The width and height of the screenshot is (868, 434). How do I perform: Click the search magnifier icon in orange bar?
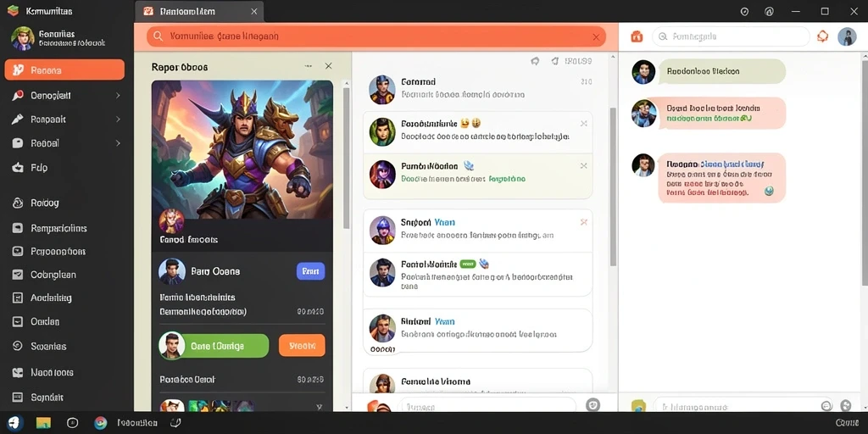pyautogui.click(x=158, y=36)
